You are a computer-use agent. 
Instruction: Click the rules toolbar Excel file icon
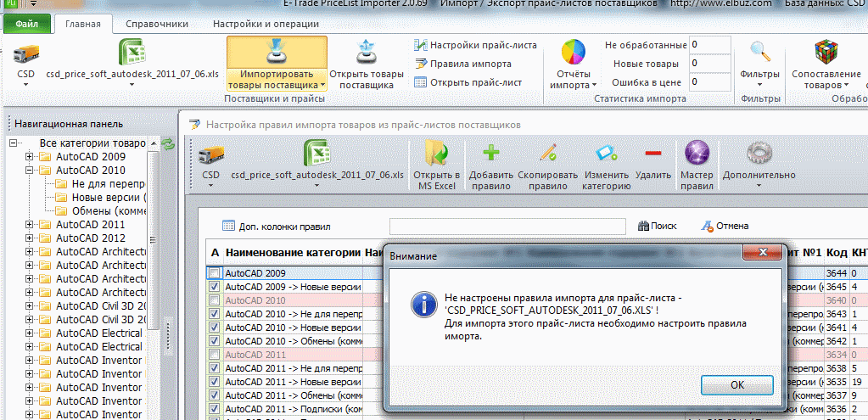pyautogui.click(x=317, y=154)
